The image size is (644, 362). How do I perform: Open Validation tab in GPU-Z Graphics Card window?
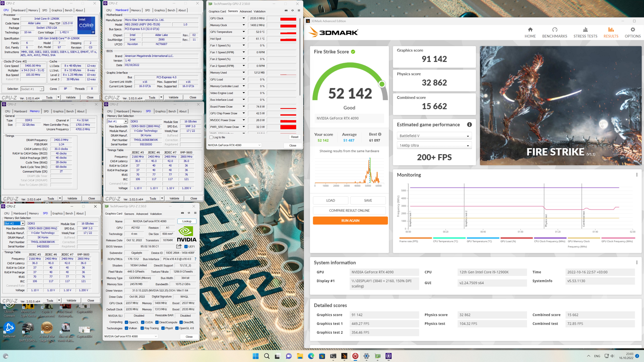pyautogui.click(x=156, y=214)
